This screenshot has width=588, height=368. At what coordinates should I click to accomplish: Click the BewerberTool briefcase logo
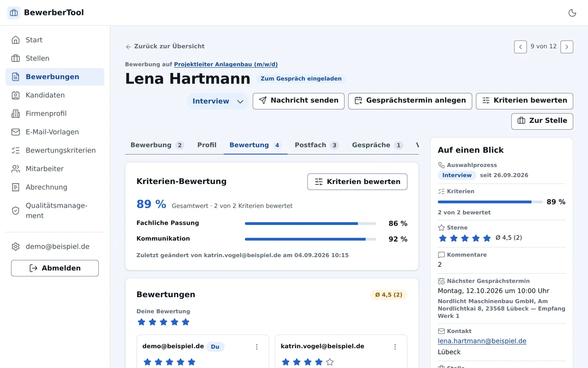tap(14, 13)
